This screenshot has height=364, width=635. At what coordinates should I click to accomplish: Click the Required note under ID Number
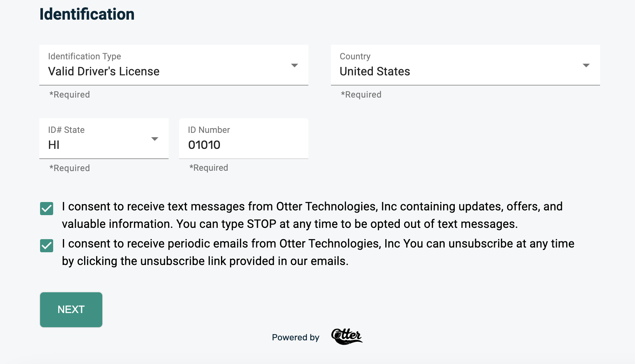click(209, 168)
